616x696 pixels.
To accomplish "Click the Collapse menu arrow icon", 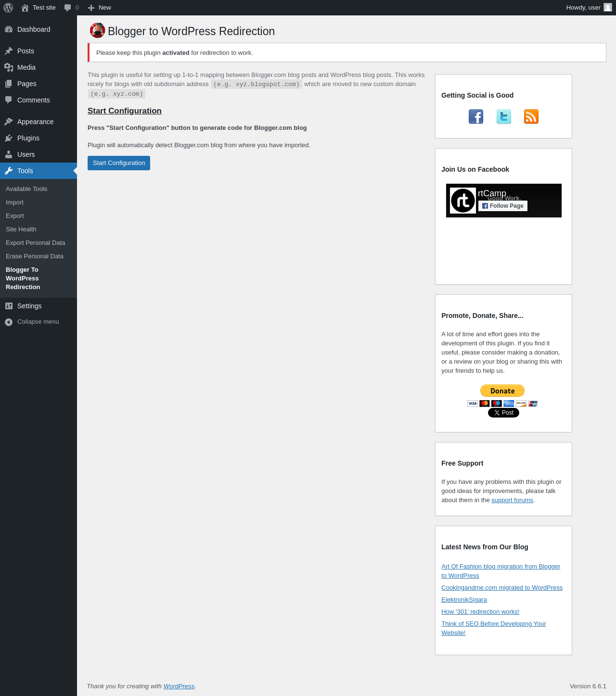I will (x=9, y=322).
